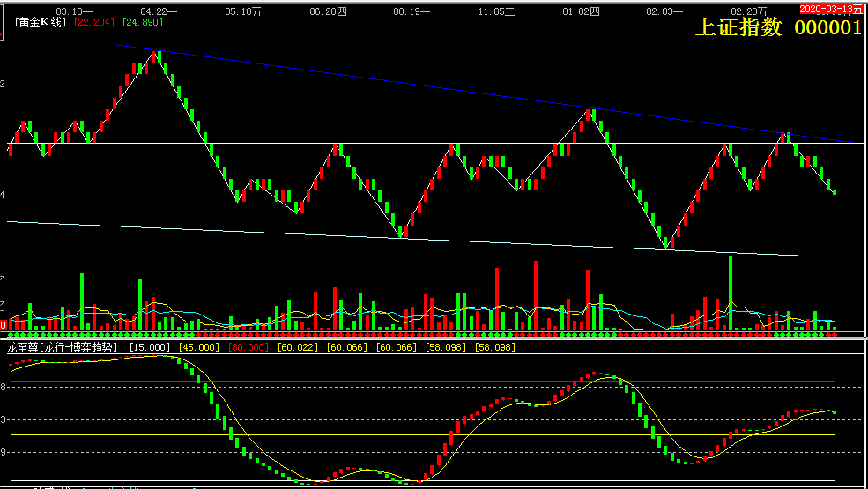Click the 01.02 date marker
Screen dimensions: 868x489
coord(582,11)
